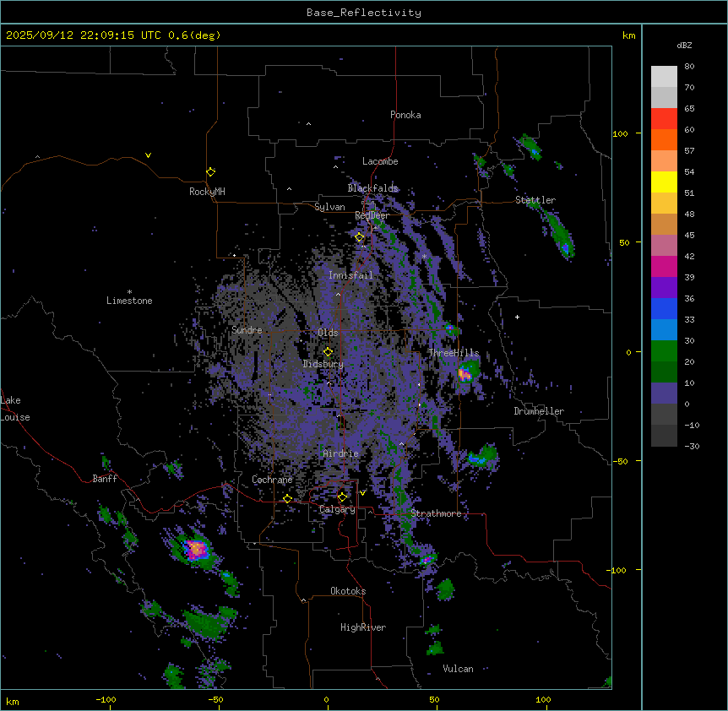
Task: Select the purple legend swatch between 39 and 36
Action: [x=664, y=288]
